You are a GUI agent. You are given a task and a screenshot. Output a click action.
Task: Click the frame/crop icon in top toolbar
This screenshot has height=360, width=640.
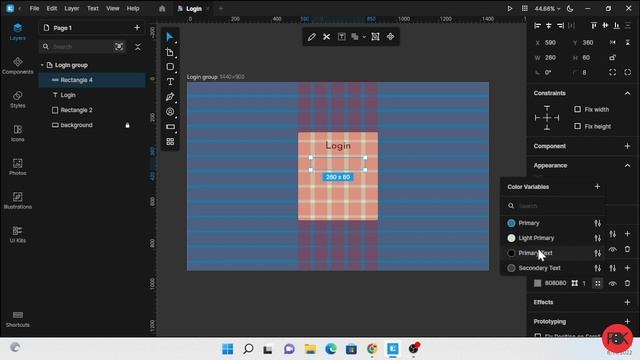click(375, 37)
